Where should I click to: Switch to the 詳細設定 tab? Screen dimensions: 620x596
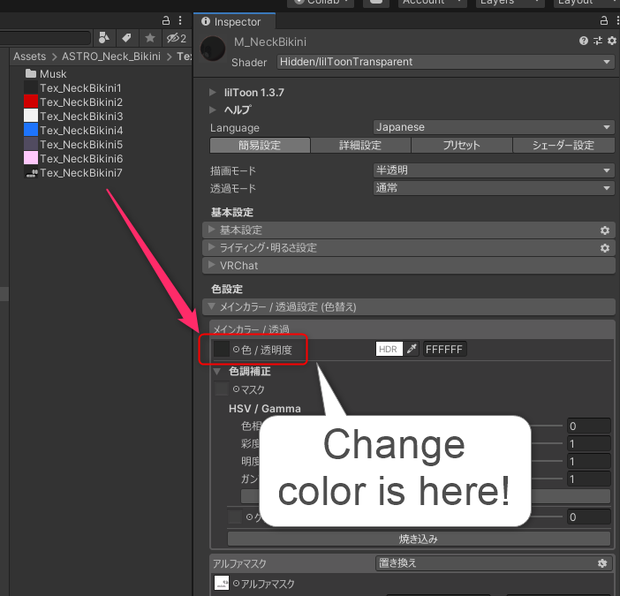(x=360, y=145)
